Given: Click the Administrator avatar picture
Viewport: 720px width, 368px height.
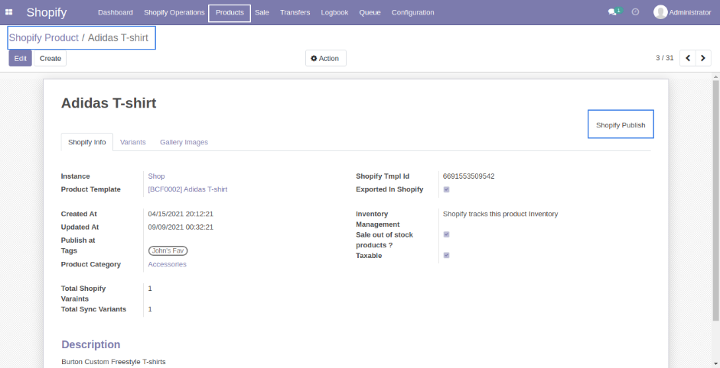Looking at the screenshot, I should click(660, 12).
